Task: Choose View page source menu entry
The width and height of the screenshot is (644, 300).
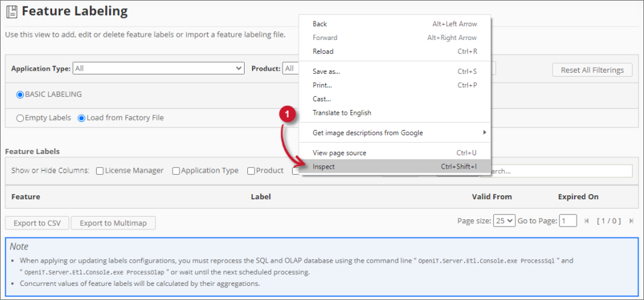Action: 395,153
